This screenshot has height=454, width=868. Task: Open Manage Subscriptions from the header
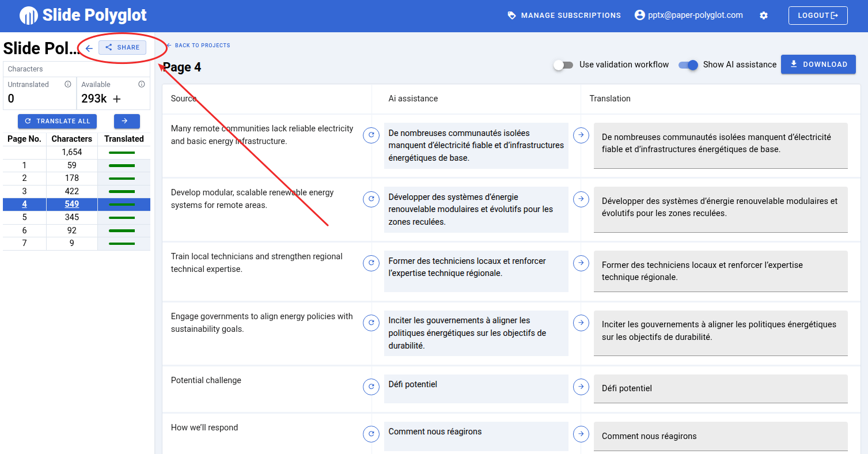tap(564, 16)
